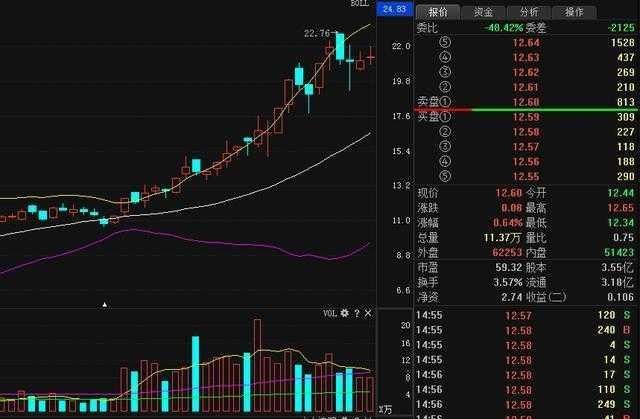
Task: Click the 22.76 high price annotation
Action: [x=317, y=33]
